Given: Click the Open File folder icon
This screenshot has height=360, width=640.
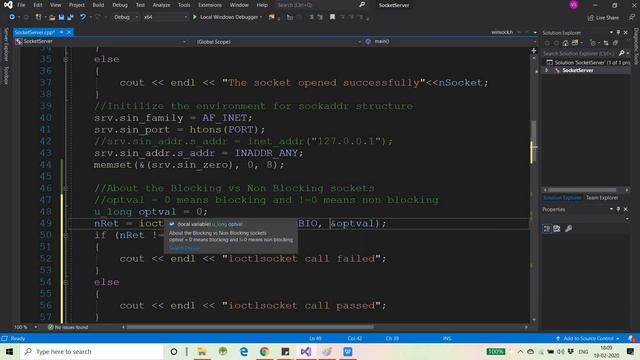Looking at the screenshot, I should [52, 17].
